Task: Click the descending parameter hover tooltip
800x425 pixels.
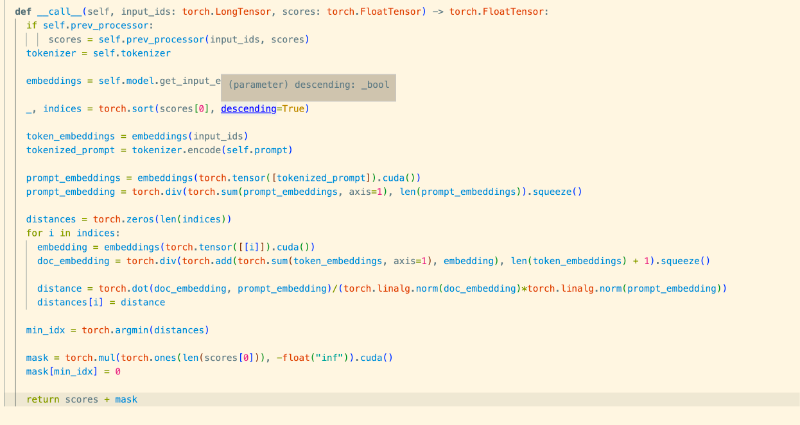Action: point(308,86)
